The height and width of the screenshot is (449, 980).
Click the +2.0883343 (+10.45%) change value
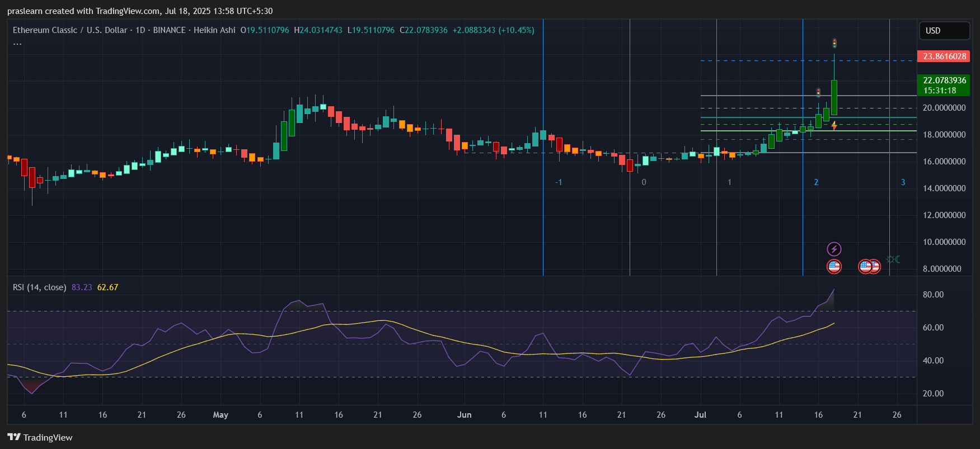(x=494, y=30)
